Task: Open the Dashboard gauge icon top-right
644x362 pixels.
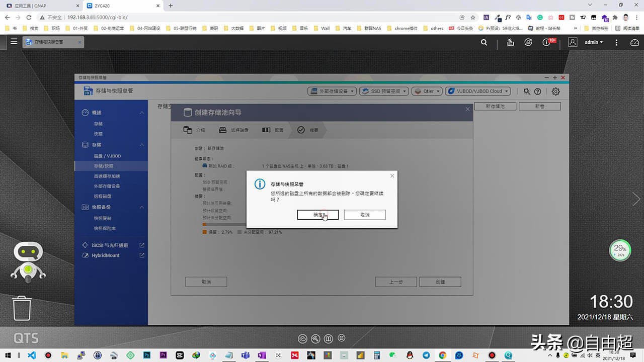Action: (635, 42)
